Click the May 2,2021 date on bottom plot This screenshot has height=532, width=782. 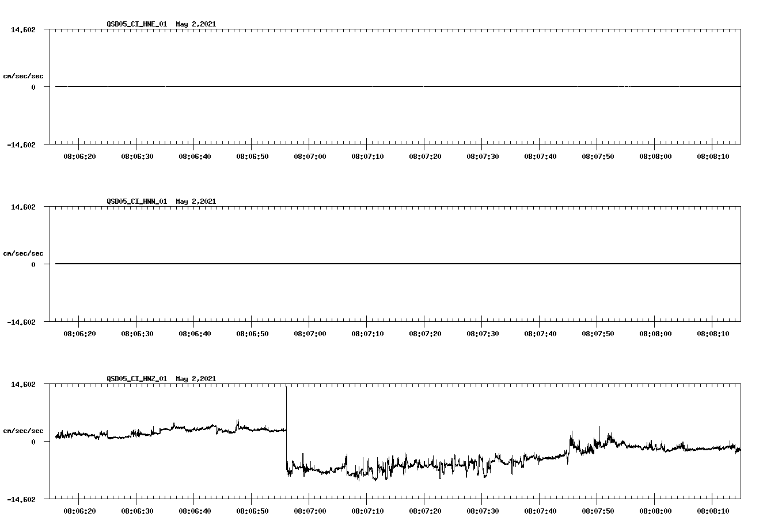coord(196,379)
